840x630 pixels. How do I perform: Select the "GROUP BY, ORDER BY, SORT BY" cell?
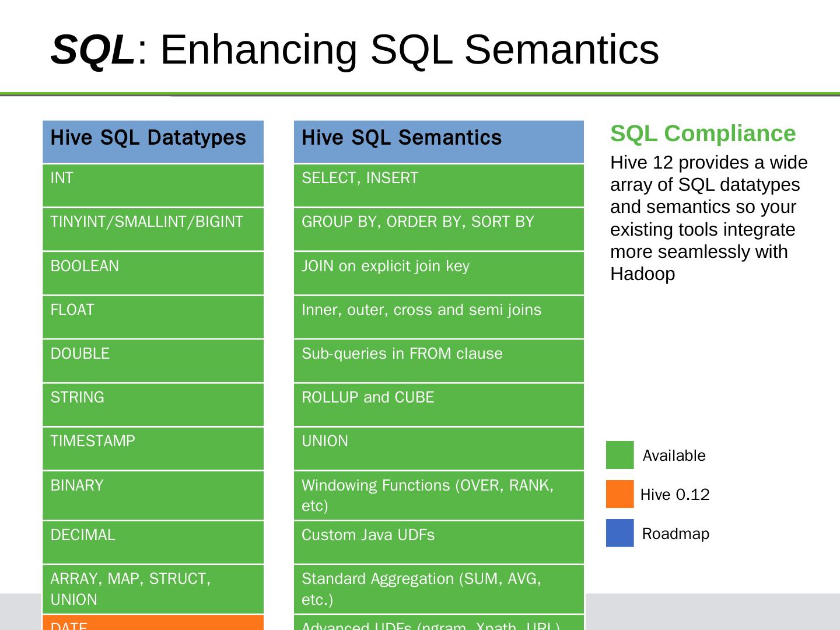[x=439, y=229]
